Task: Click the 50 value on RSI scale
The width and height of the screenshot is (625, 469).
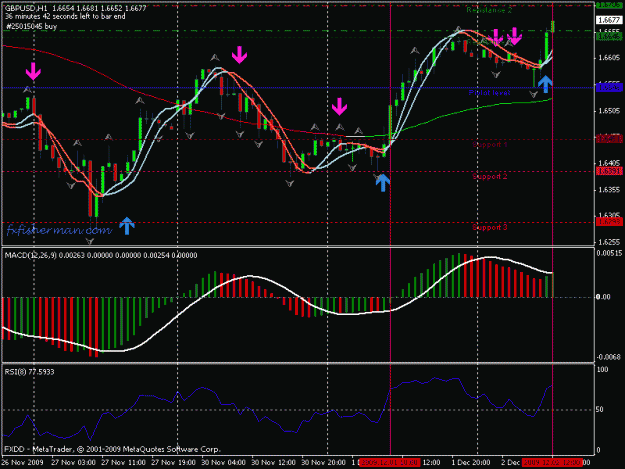Action: point(601,410)
